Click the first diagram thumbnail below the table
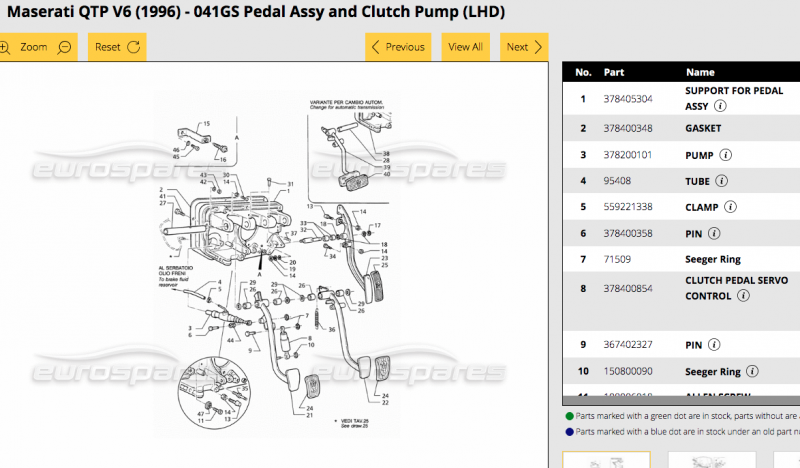Image resolution: width=800 pixels, height=468 pixels. [606, 460]
